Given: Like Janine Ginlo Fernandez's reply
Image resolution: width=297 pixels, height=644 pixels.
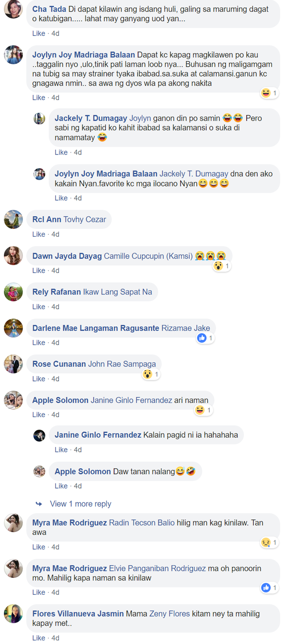Looking at the screenshot, I should (x=61, y=450).
